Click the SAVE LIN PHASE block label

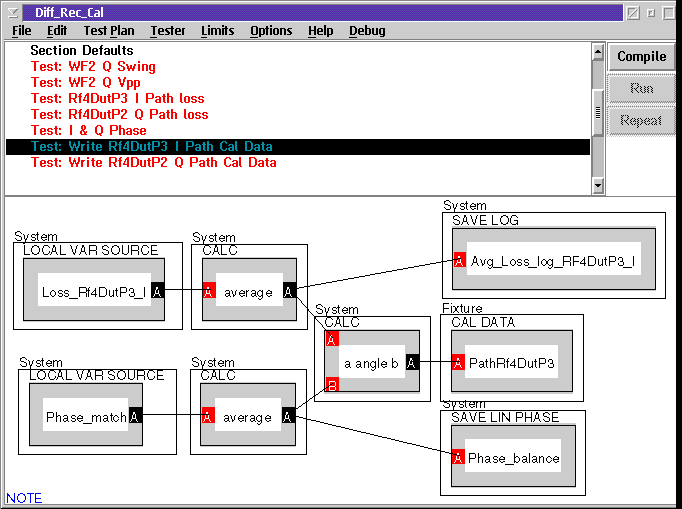[505, 418]
